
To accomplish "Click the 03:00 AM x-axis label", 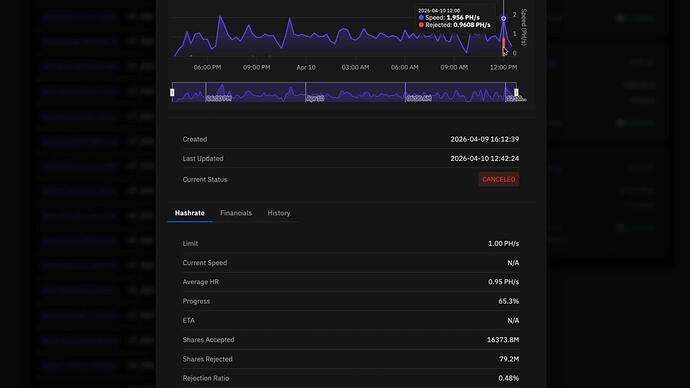I will [355, 67].
